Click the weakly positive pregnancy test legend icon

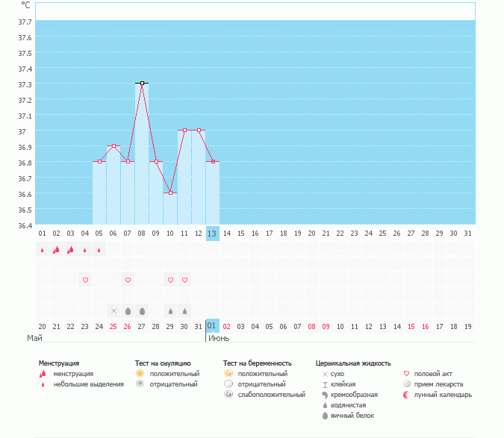[x=228, y=394]
